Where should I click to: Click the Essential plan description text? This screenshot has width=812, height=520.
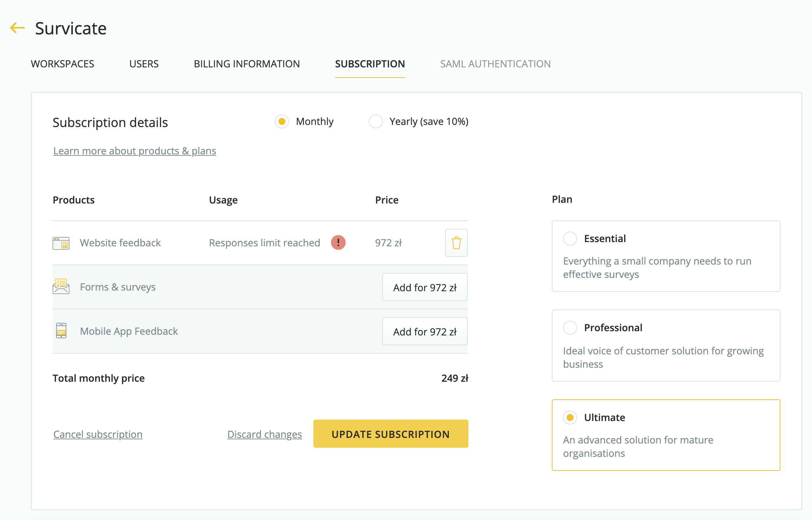point(657,268)
